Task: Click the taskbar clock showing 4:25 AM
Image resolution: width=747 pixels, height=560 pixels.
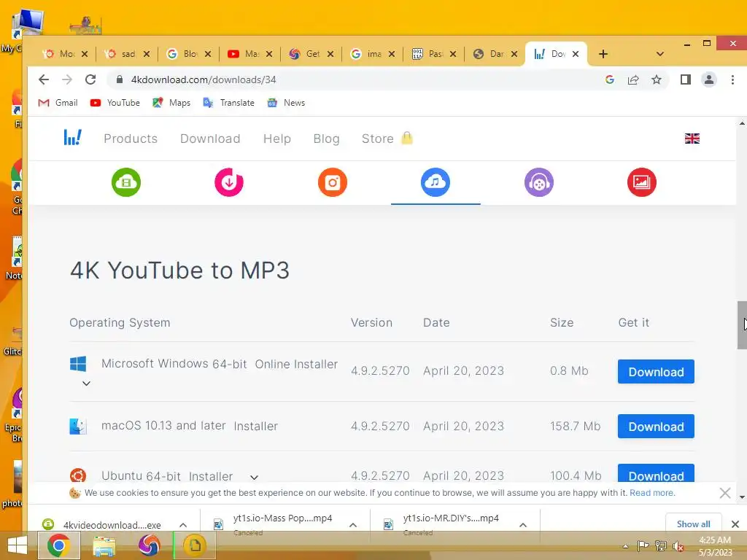Action: coord(715,546)
